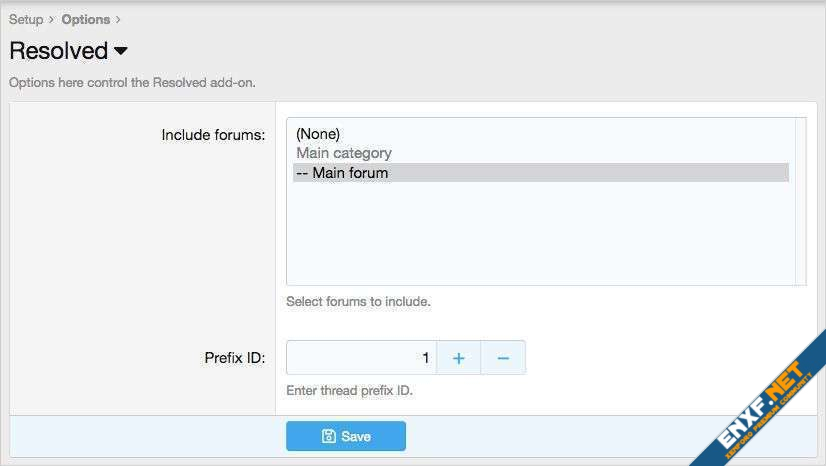Click the minus icon to decrease Prefix ID
The image size is (826, 466).
coord(503,358)
